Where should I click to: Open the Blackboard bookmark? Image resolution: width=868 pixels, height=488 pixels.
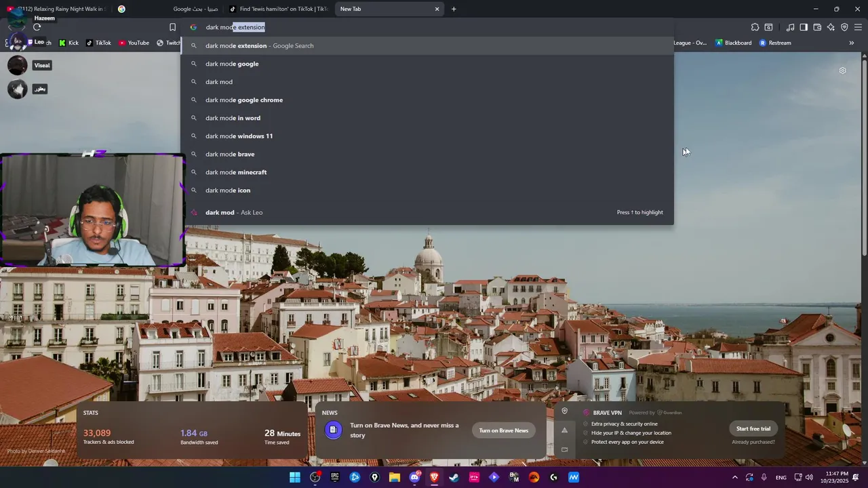[733, 43]
